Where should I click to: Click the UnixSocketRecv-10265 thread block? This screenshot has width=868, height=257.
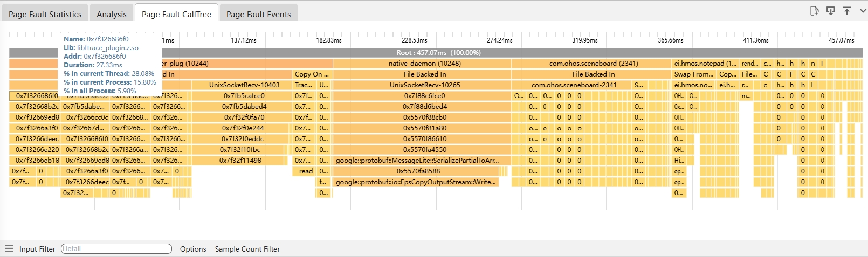coord(424,85)
